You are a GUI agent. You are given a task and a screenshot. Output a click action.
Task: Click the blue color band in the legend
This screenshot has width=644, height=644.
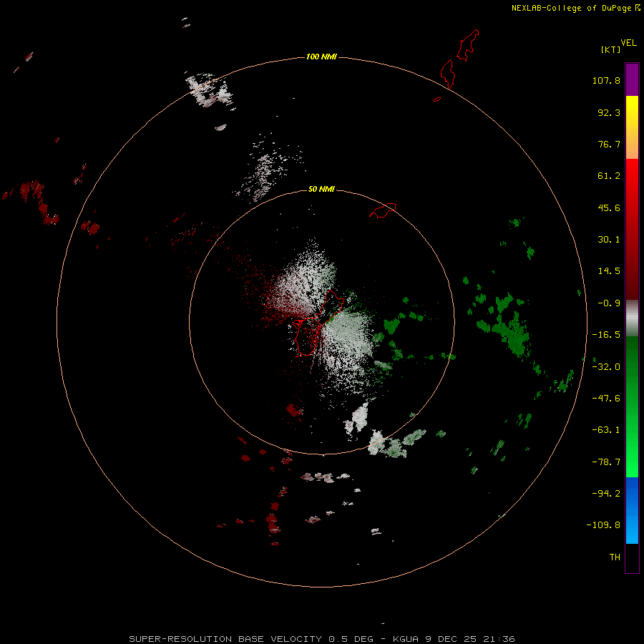point(632,510)
